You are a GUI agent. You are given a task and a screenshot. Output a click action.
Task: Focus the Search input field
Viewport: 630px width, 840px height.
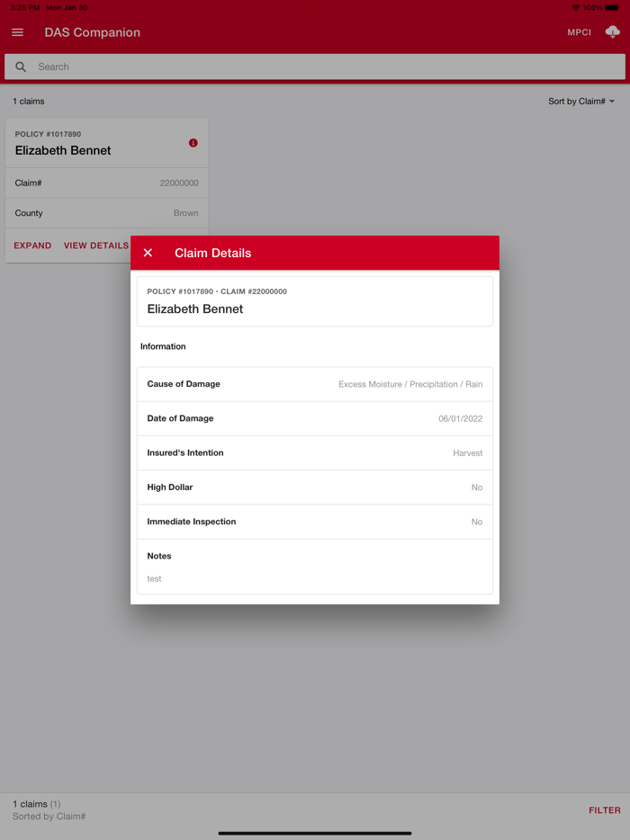point(315,67)
